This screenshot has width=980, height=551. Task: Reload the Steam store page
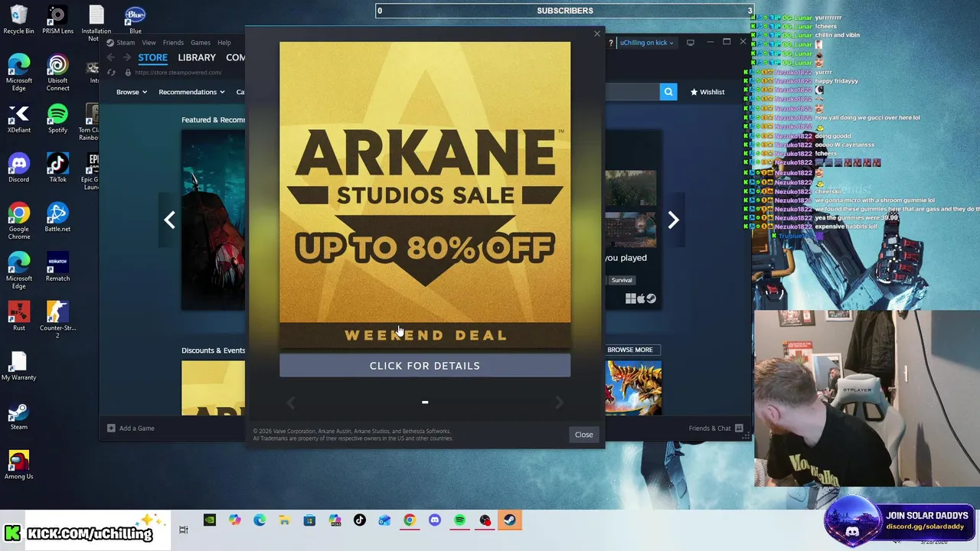(x=111, y=73)
